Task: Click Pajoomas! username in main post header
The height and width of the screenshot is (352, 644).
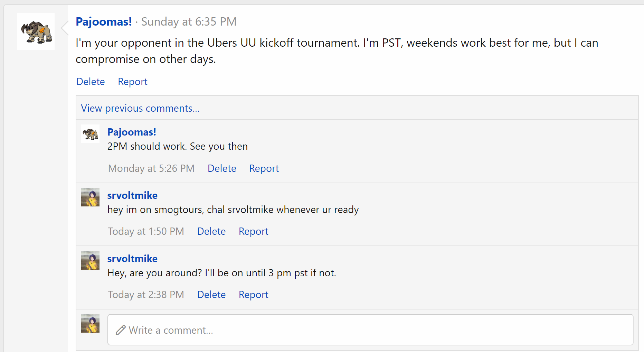Action: coord(104,22)
